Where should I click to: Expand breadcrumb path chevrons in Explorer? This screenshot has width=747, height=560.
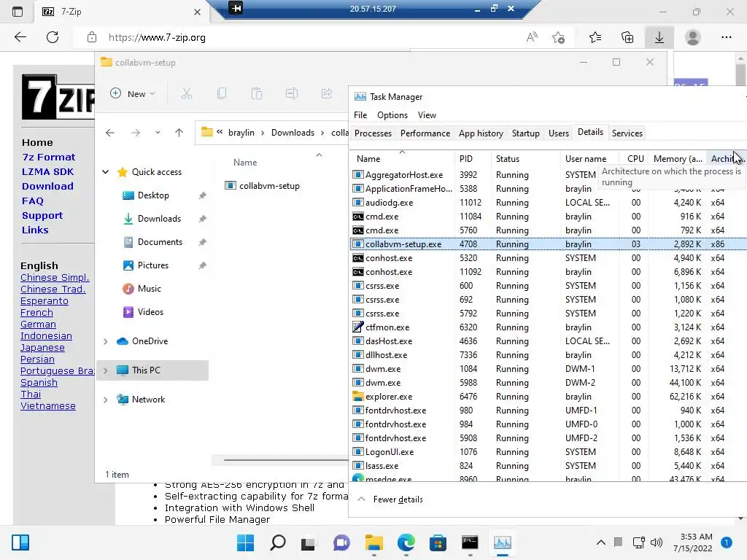(220, 133)
